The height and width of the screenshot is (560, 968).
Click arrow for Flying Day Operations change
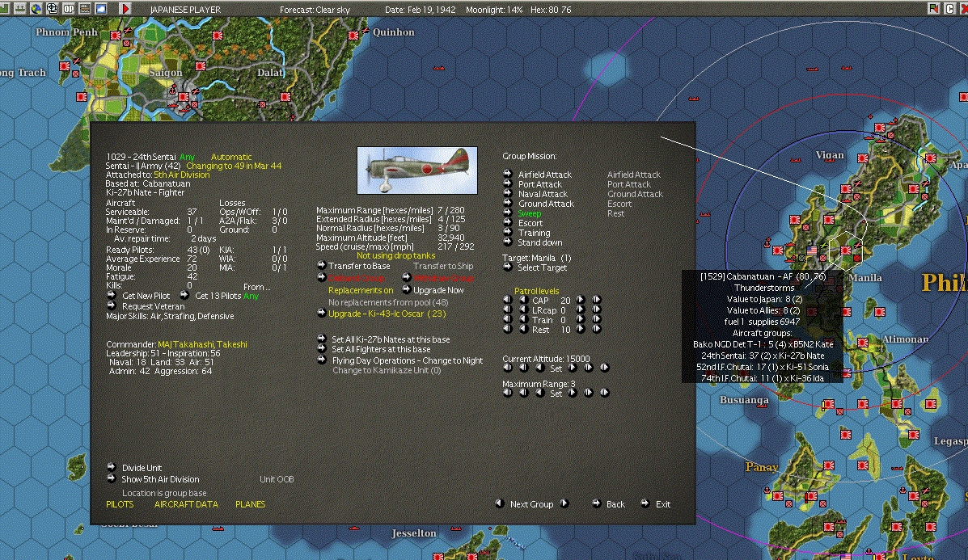click(322, 360)
